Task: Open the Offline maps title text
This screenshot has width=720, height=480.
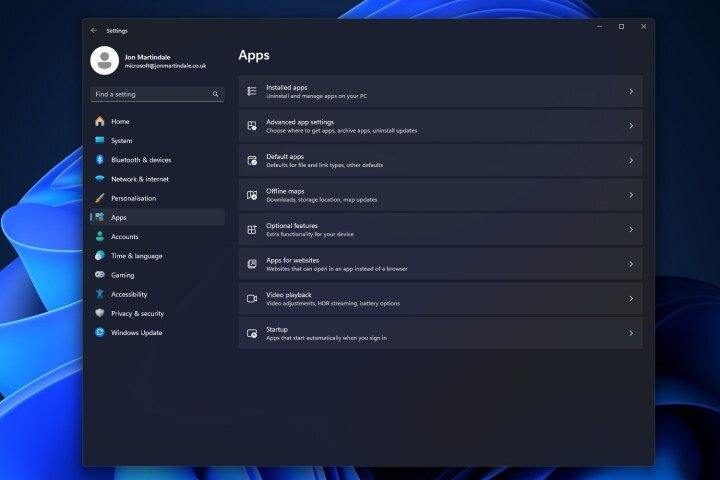Action: [x=285, y=191]
